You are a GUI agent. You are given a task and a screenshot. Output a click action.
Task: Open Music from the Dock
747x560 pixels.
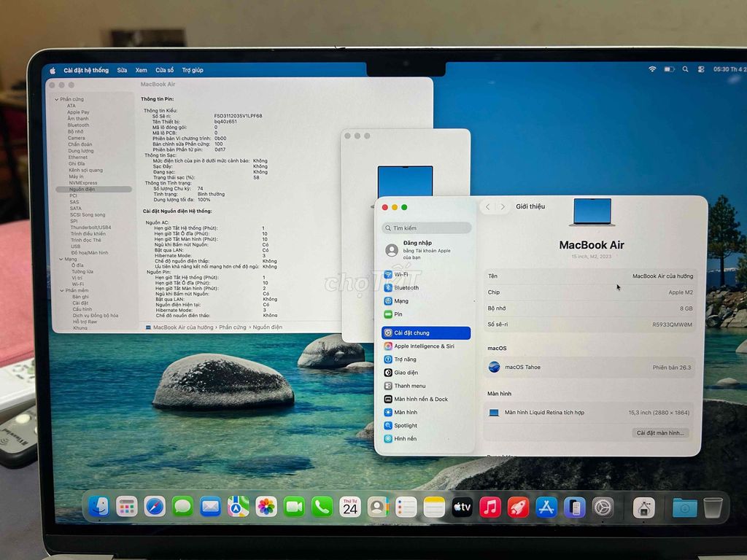coord(490,507)
